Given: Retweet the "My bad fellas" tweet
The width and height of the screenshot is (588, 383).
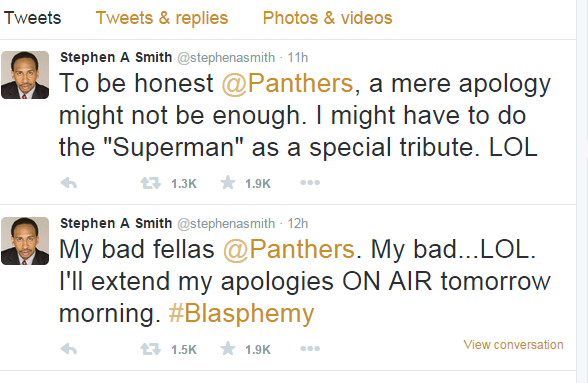Looking at the screenshot, I should (x=151, y=349).
